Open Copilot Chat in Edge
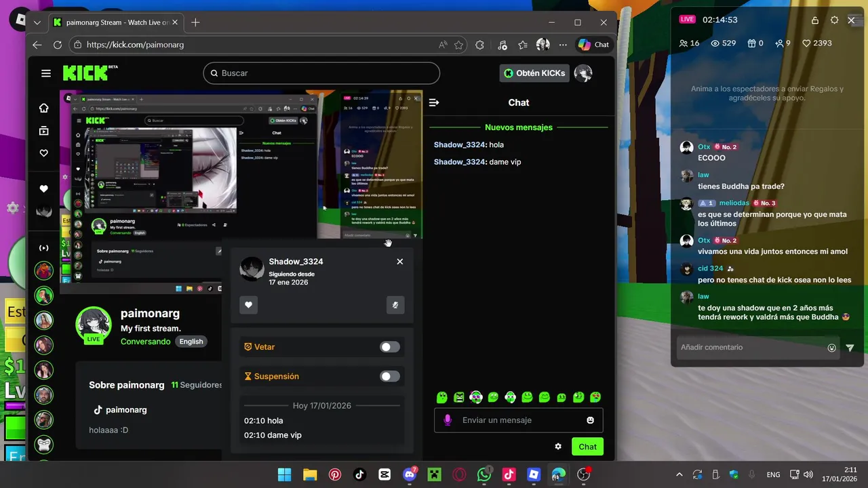The width and height of the screenshot is (868, 488). [594, 45]
